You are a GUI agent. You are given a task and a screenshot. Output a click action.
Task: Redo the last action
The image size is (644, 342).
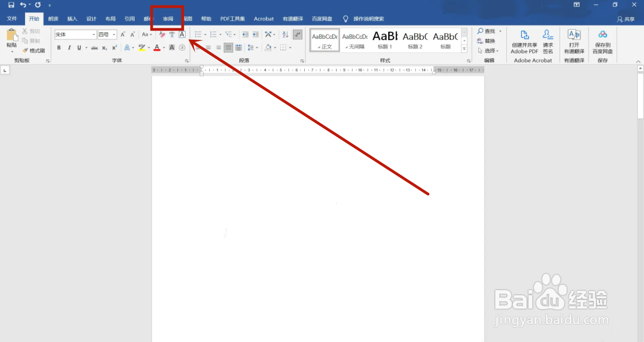pos(38,5)
